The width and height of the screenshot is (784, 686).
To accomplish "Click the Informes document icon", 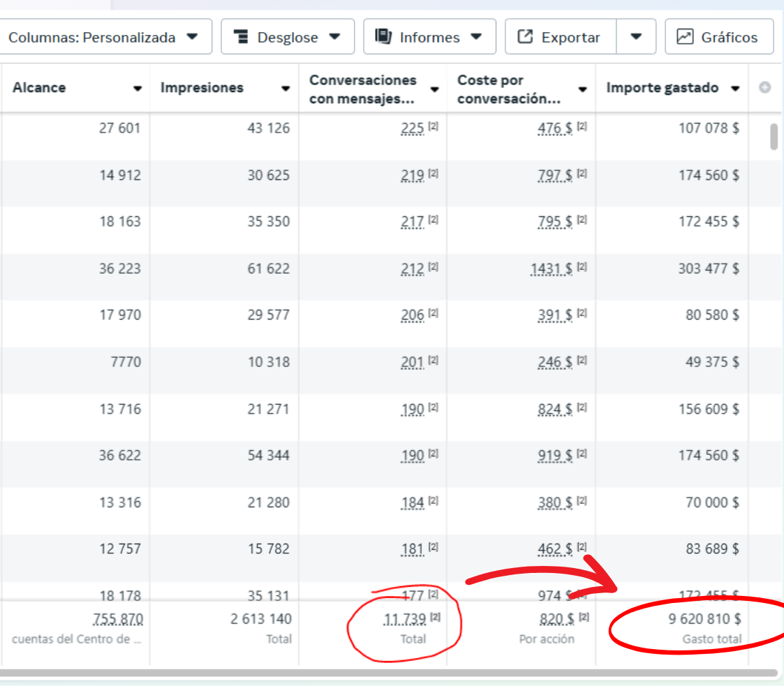I will click(x=383, y=36).
